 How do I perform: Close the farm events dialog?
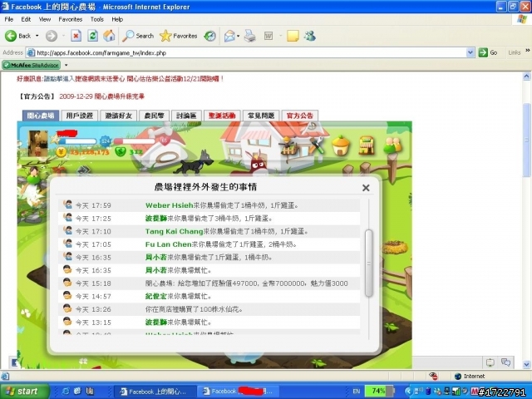click(x=366, y=188)
